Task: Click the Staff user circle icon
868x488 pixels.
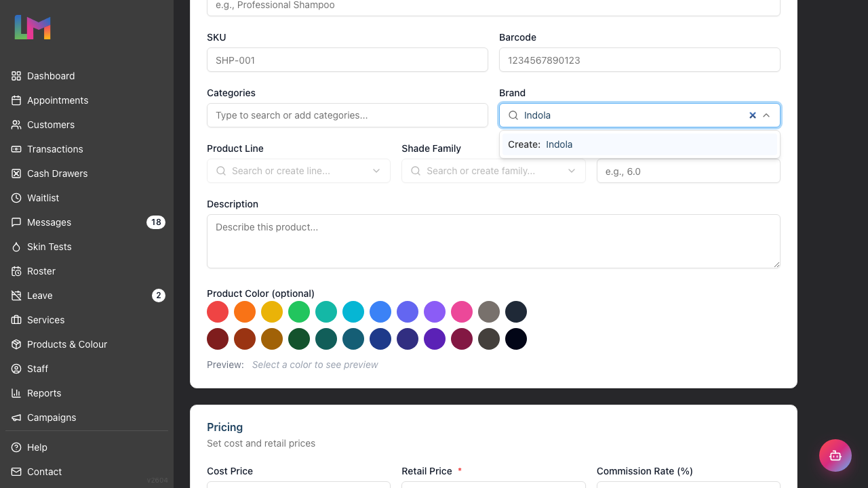Action: pyautogui.click(x=16, y=369)
